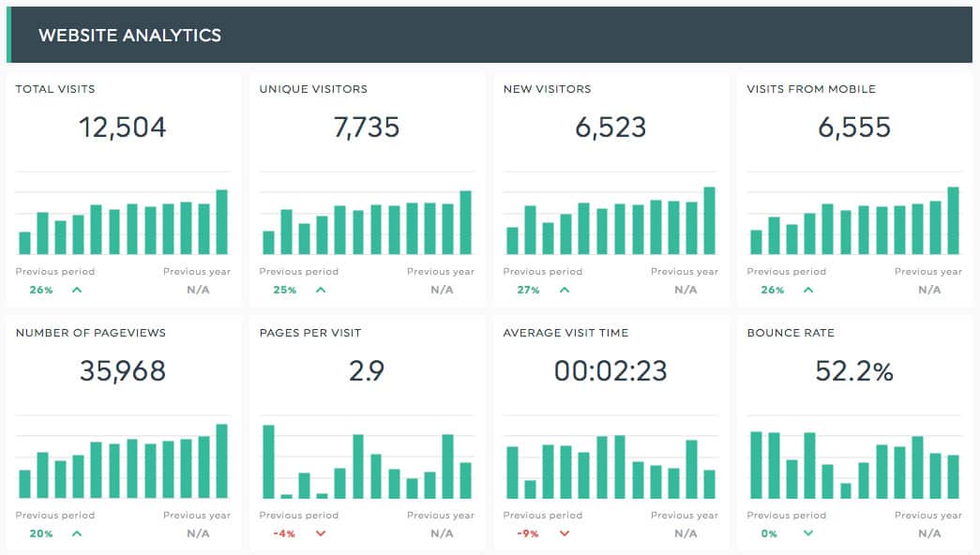Click the Total Visits value 12,504

click(123, 127)
